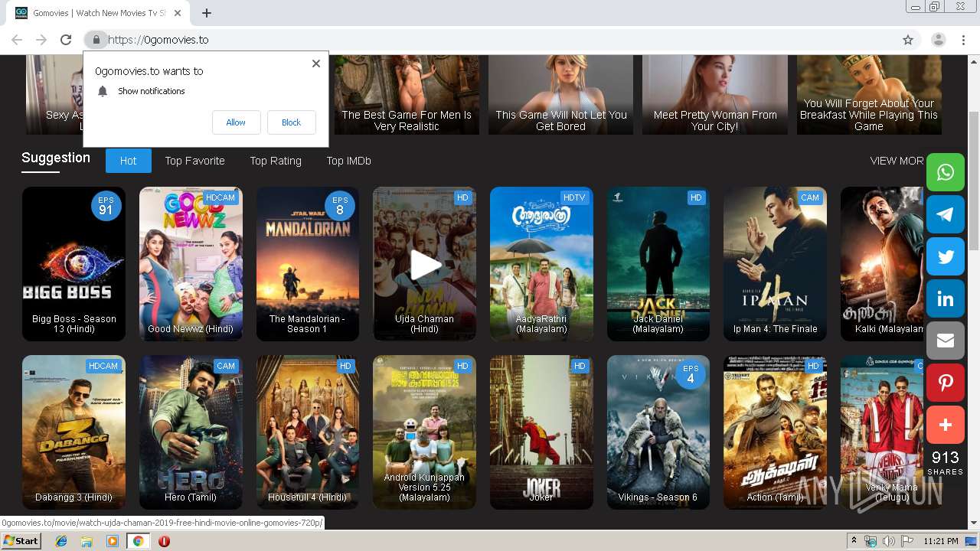Open Ip Man 4: The Finale poster
Viewport: 980px width, 551px height.
click(775, 264)
